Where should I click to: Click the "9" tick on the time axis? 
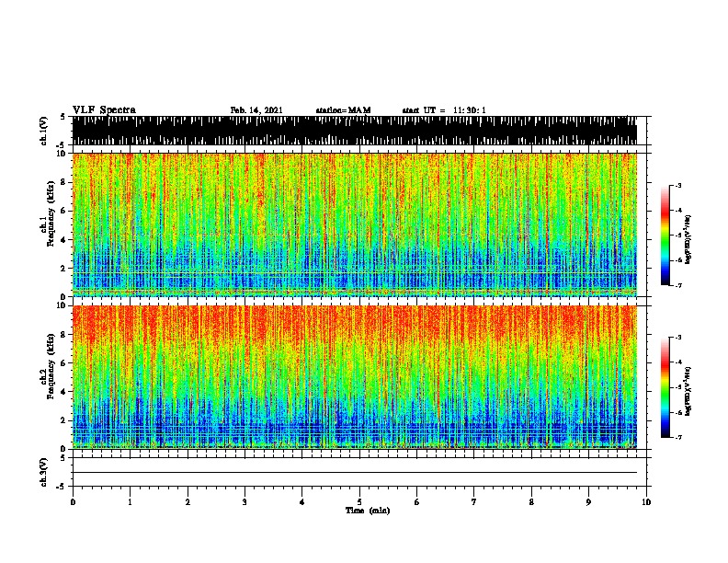(588, 502)
